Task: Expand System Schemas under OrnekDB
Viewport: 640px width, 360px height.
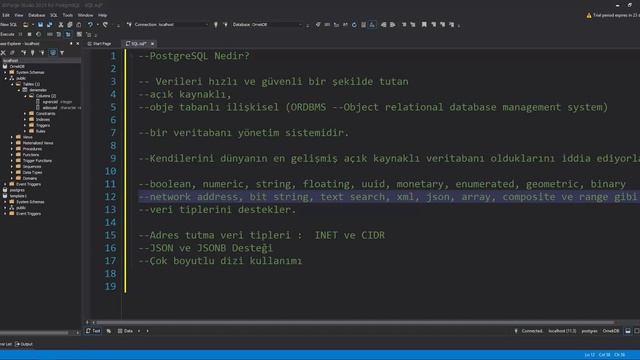Action: coord(6,72)
